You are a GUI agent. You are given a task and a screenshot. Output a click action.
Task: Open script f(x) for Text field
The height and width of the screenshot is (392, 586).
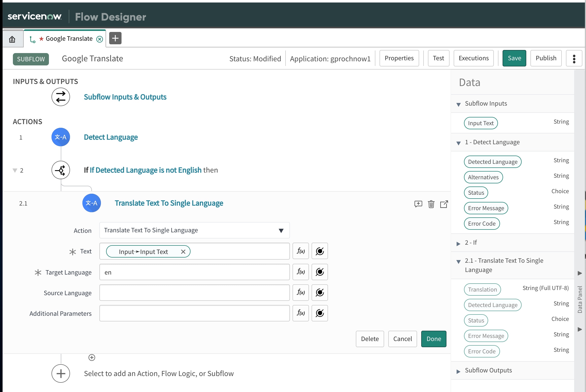[x=300, y=251]
